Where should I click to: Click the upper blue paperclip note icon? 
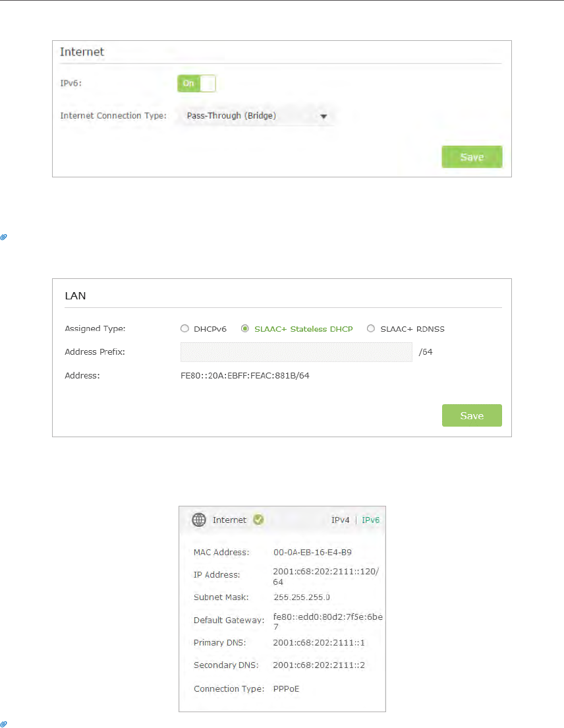(x=4, y=237)
